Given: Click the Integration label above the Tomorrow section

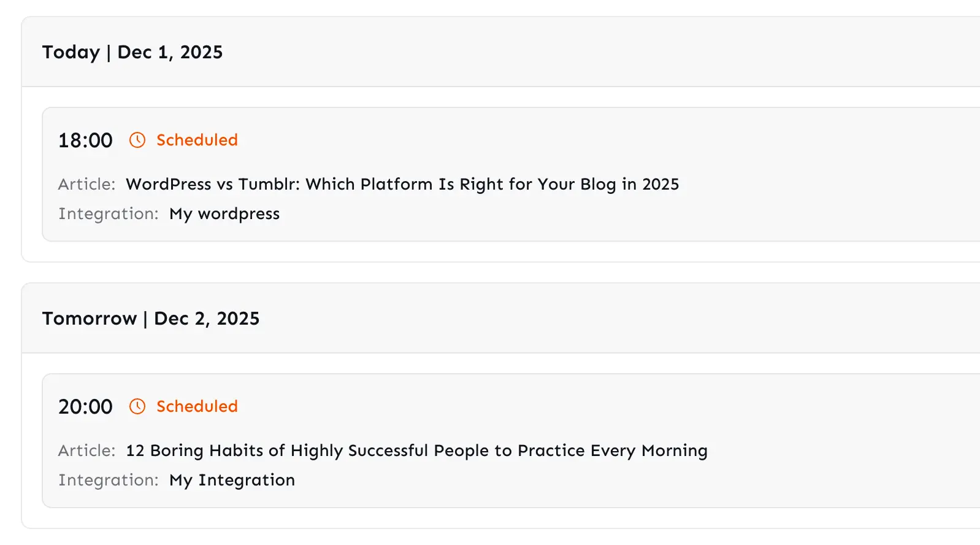Looking at the screenshot, I should pos(109,214).
